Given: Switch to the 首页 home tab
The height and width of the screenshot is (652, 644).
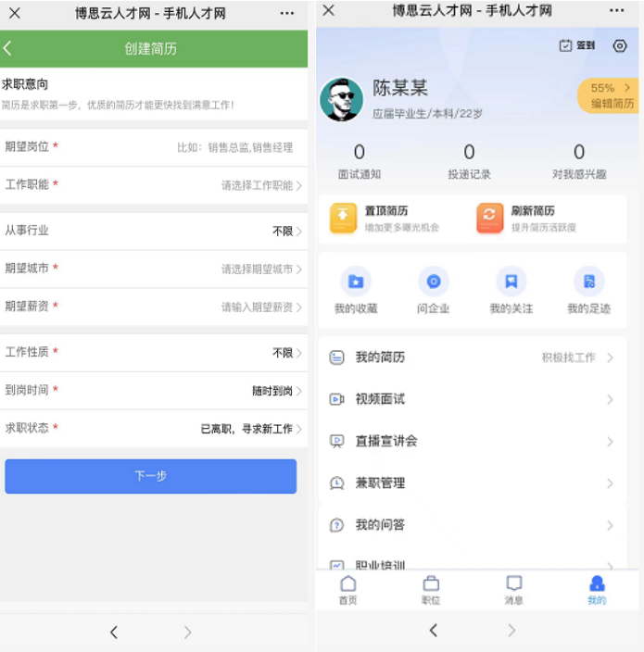Looking at the screenshot, I should click(347, 589).
